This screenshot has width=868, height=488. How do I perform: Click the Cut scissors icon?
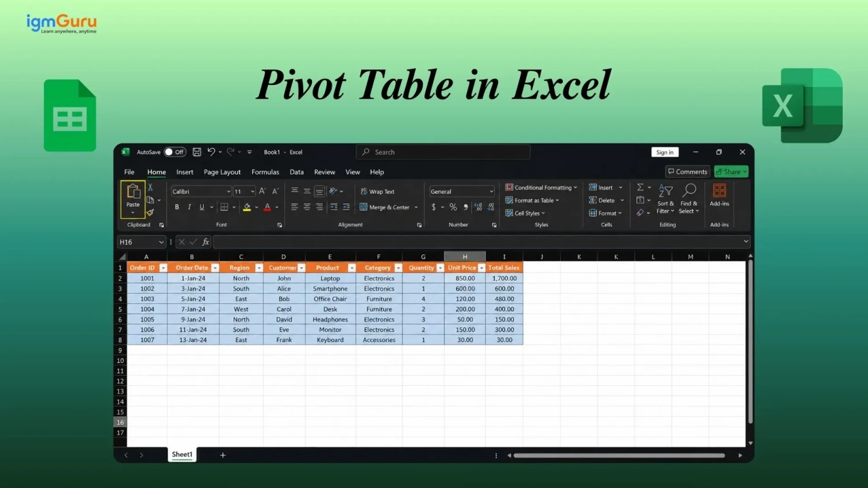click(x=151, y=187)
